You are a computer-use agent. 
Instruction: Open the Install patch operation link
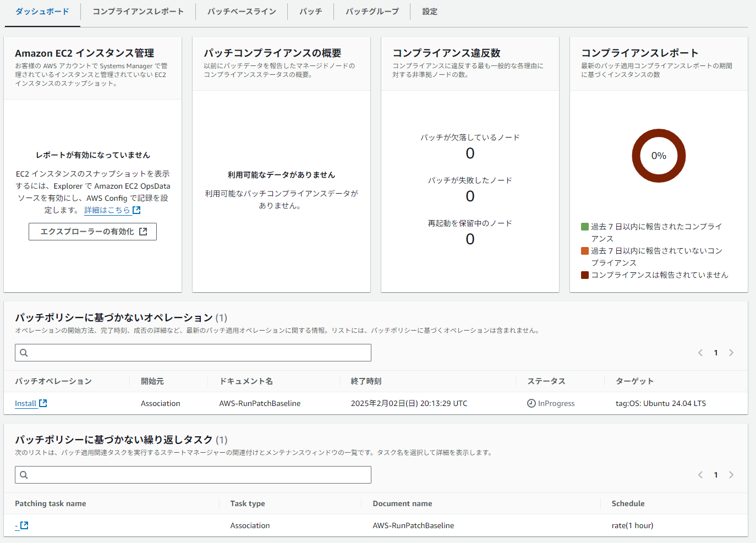coord(25,403)
